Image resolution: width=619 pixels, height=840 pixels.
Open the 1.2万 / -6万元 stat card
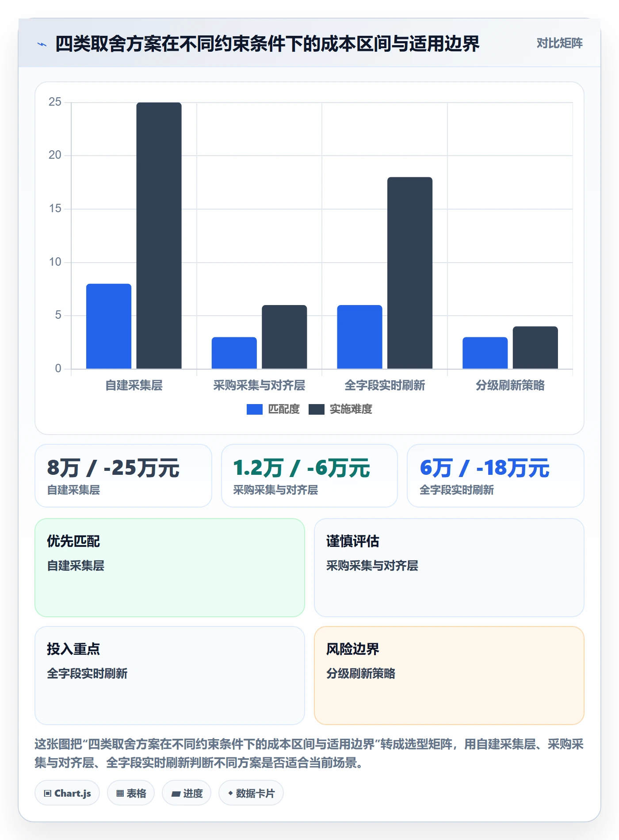309,476
